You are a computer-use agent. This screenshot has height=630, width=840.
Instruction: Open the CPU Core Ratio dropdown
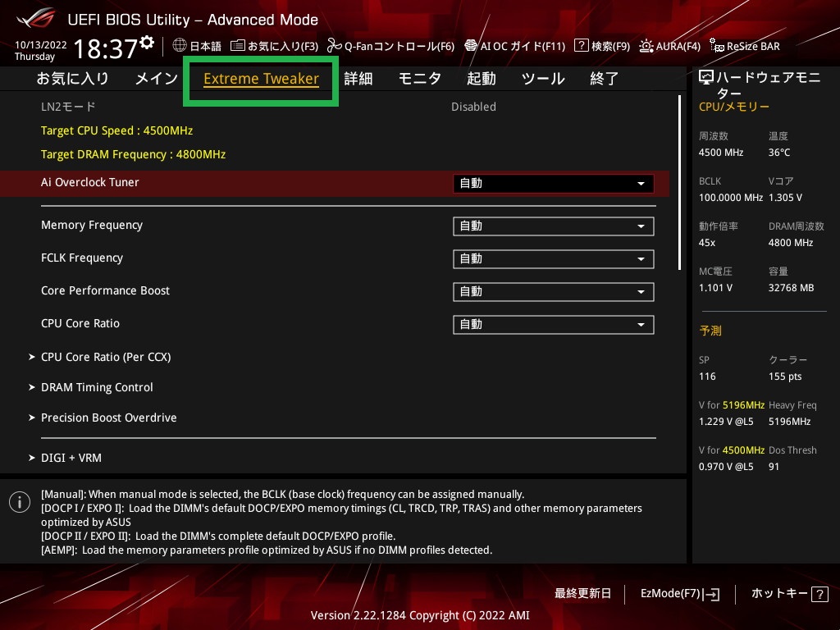(x=553, y=324)
